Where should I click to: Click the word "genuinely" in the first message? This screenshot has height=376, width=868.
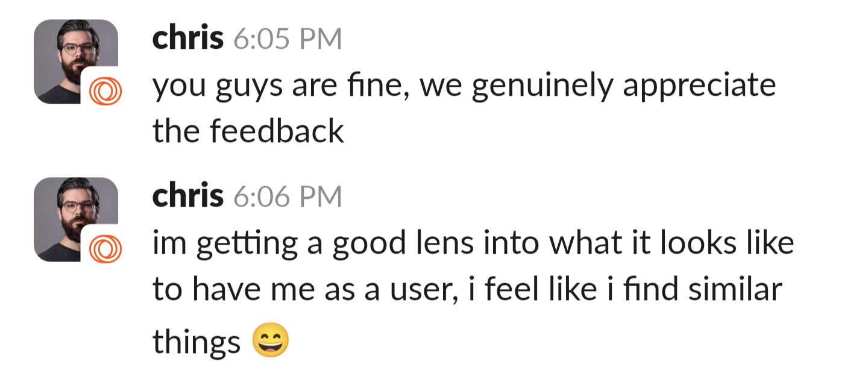(x=542, y=87)
